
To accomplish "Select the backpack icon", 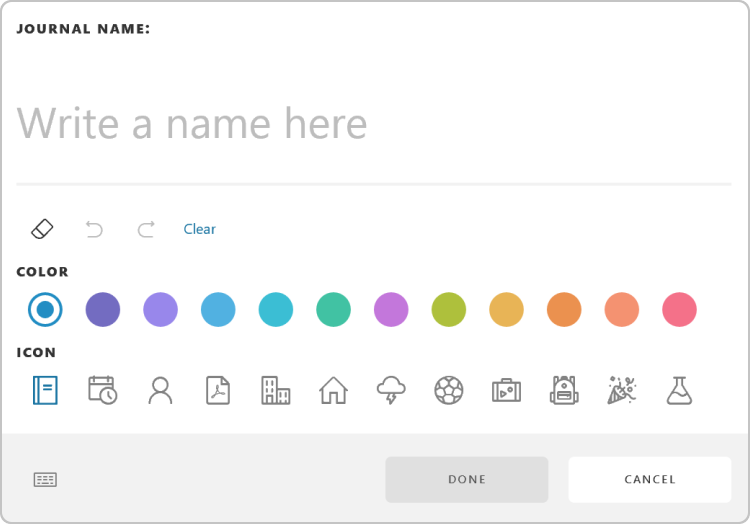I will pyautogui.click(x=564, y=390).
